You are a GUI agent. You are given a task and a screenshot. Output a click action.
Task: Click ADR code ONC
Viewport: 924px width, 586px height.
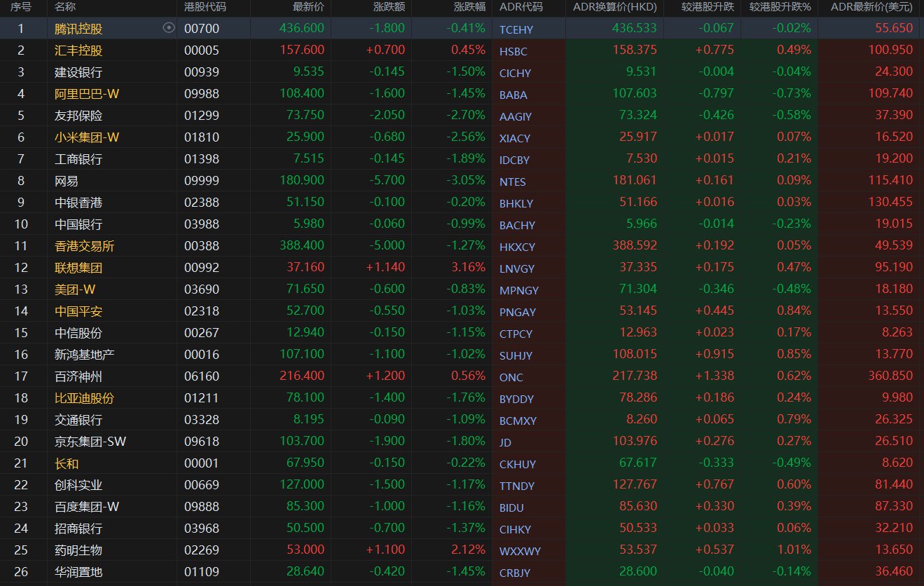[x=511, y=378]
